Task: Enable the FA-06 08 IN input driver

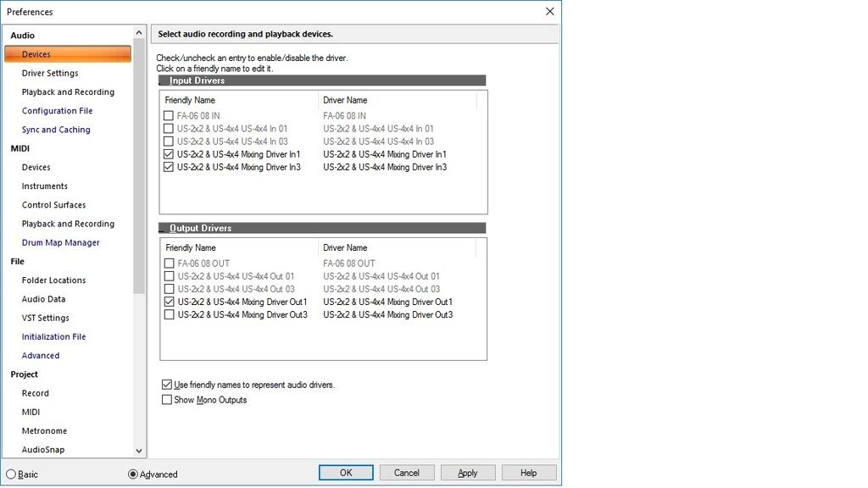Action: [x=169, y=116]
